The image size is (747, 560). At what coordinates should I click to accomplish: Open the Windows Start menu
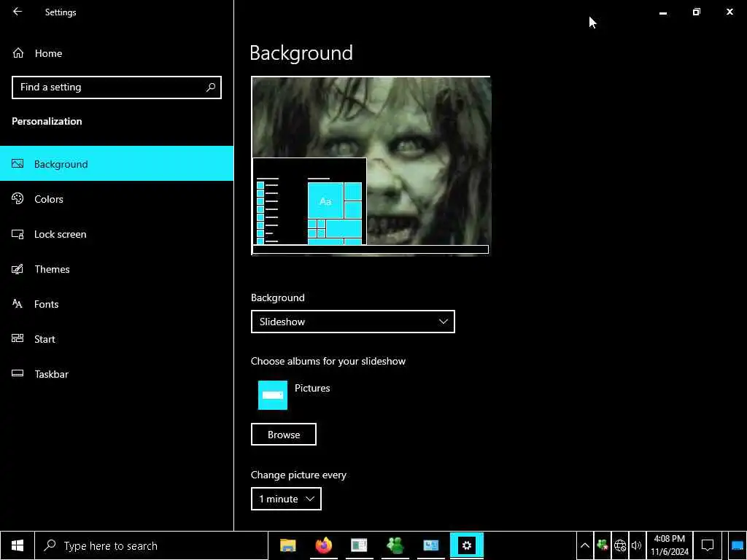(x=18, y=545)
